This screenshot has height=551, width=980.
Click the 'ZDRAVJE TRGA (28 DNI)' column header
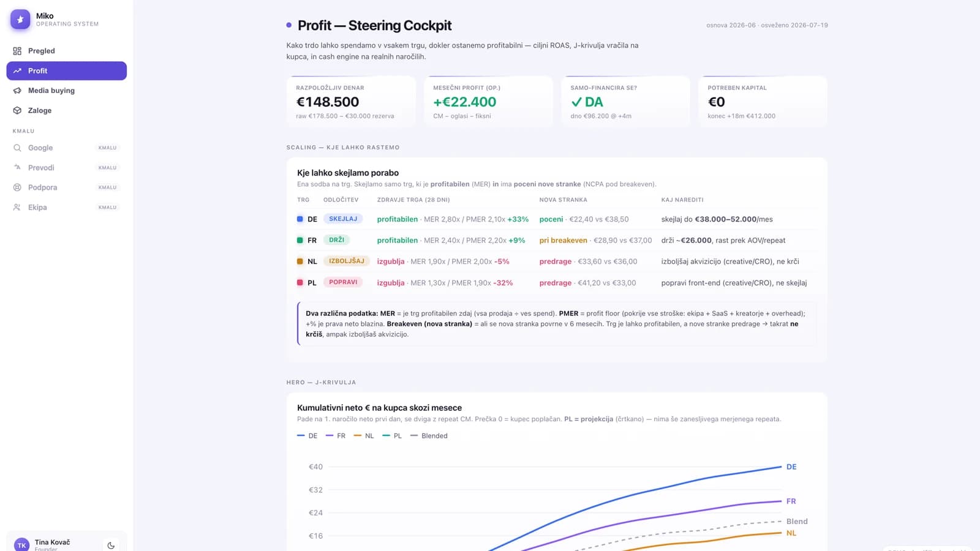413,200
